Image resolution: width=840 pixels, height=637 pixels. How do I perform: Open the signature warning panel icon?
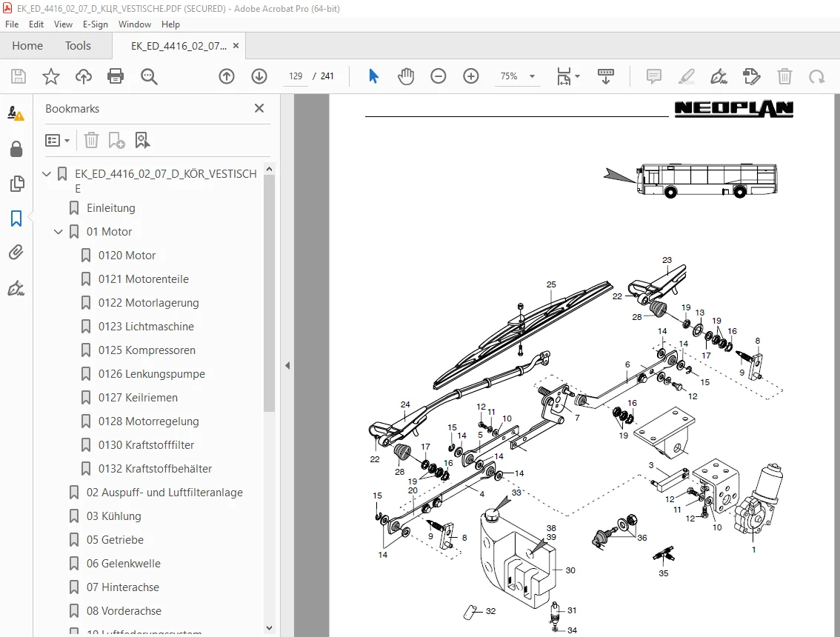[16, 113]
